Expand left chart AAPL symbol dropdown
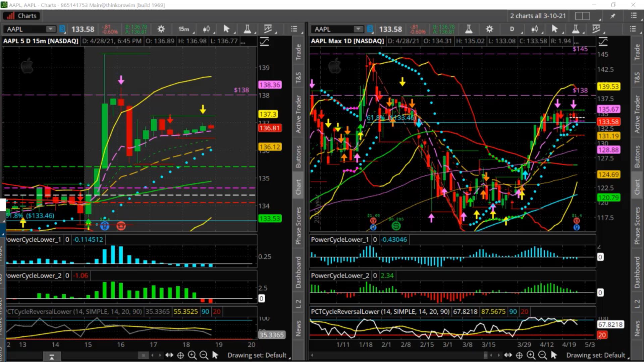The image size is (644, 362). pyautogui.click(x=51, y=29)
